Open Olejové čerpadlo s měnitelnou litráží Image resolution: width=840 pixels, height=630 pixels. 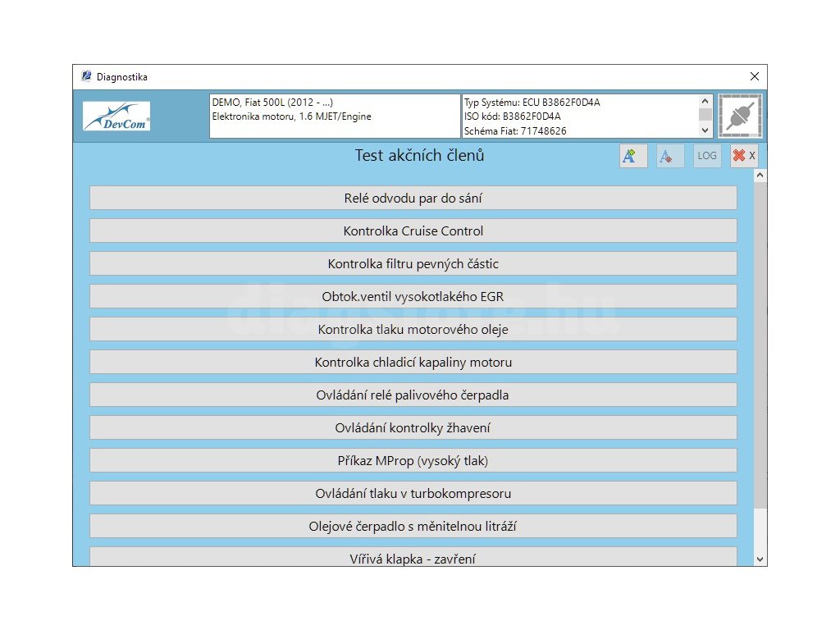click(413, 526)
